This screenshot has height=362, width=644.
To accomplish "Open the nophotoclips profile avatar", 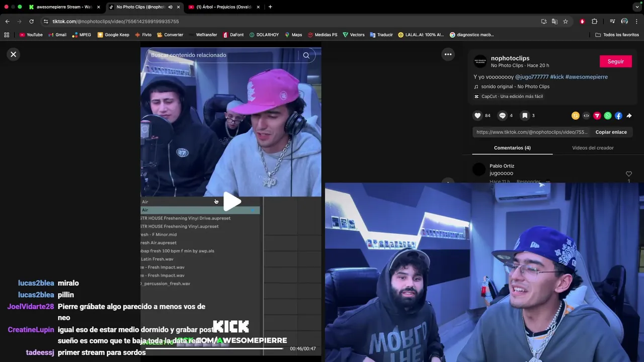I will click(480, 61).
